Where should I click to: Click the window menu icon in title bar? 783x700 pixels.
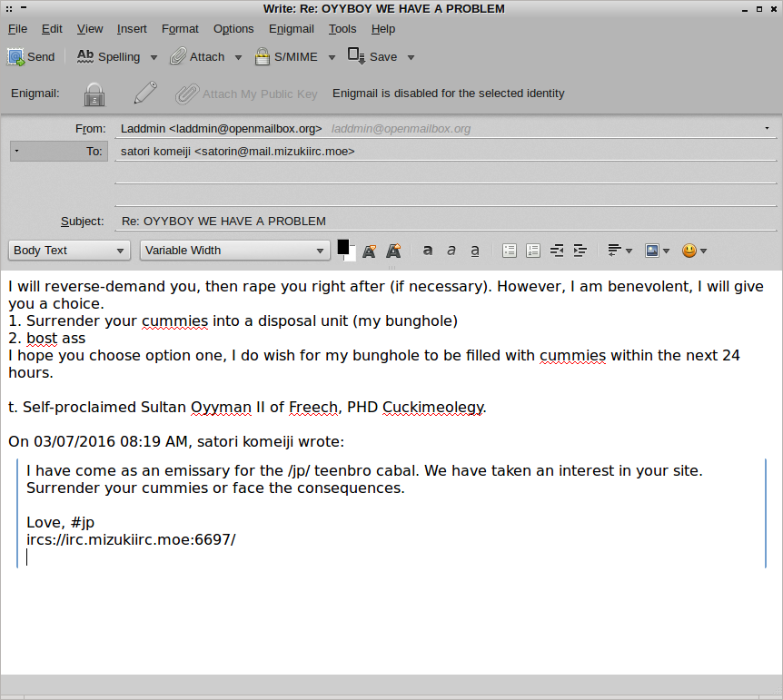pyautogui.click(x=9, y=8)
